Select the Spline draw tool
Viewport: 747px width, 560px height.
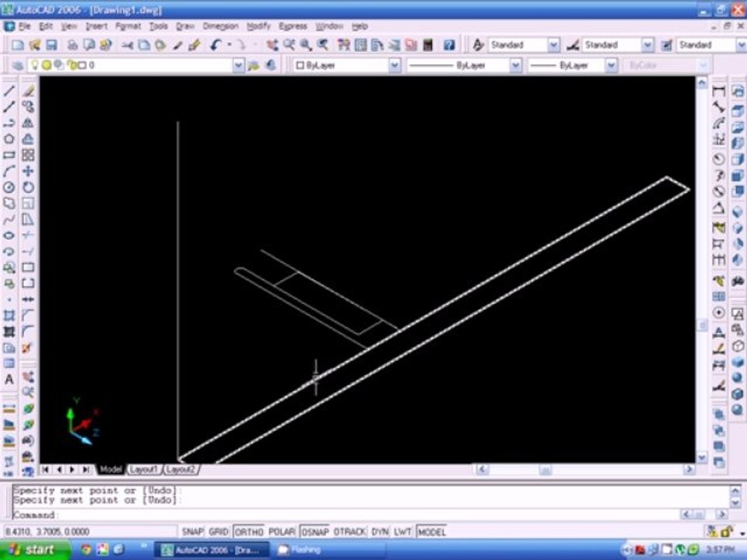click(x=9, y=219)
